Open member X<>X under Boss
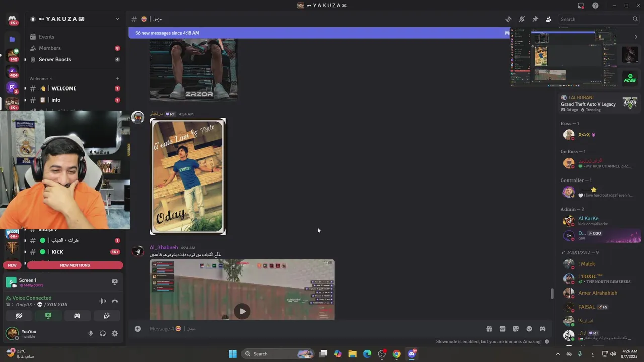The height and width of the screenshot is (362, 644). point(600,135)
